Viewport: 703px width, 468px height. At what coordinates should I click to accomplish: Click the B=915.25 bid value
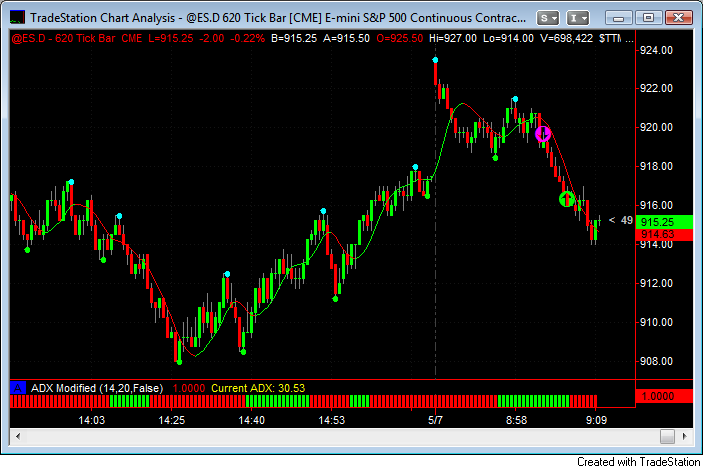(294, 39)
